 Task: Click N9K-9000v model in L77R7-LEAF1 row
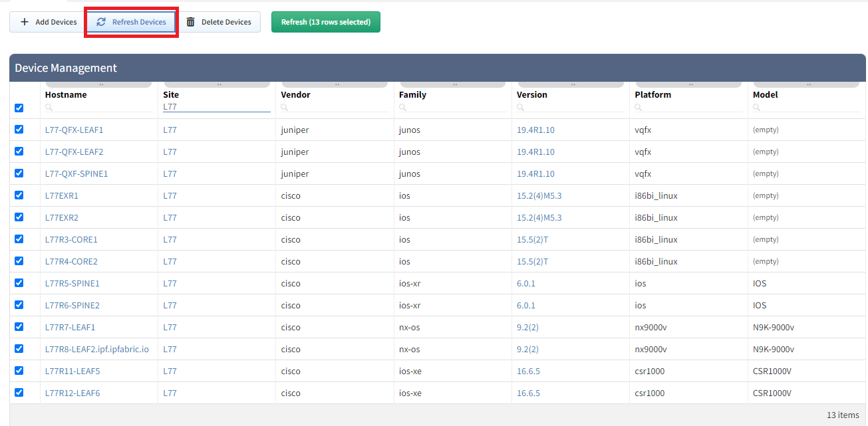pos(774,327)
